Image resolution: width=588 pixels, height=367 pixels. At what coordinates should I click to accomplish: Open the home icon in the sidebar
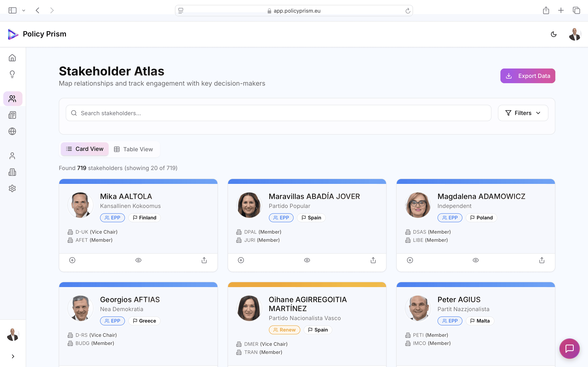(12, 58)
